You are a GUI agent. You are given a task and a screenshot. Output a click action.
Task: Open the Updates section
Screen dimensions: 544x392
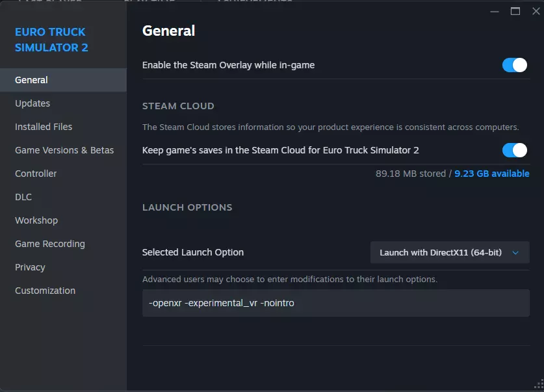(63, 103)
